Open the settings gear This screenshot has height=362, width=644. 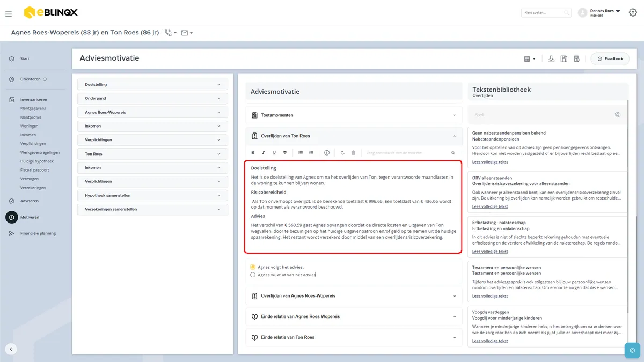tap(633, 12)
